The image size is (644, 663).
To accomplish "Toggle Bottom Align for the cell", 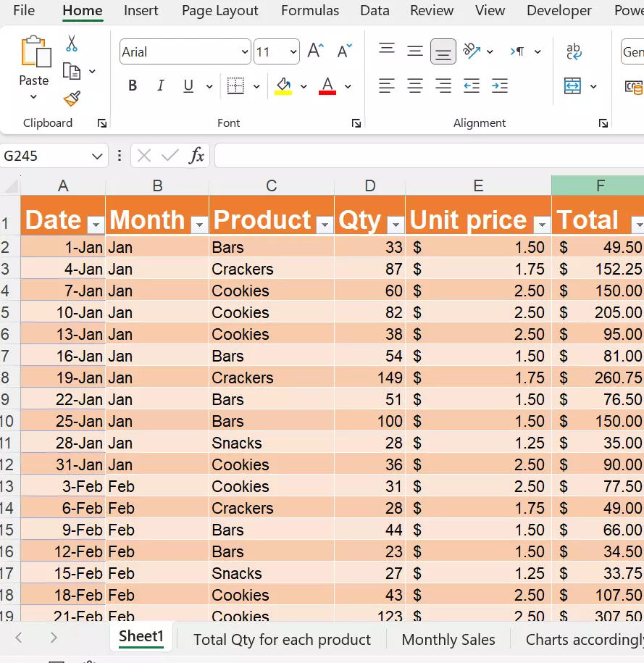I will [x=443, y=51].
